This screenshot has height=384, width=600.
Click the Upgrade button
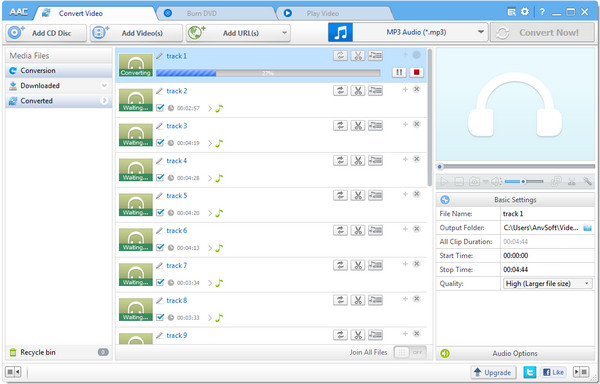click(493, 372)
